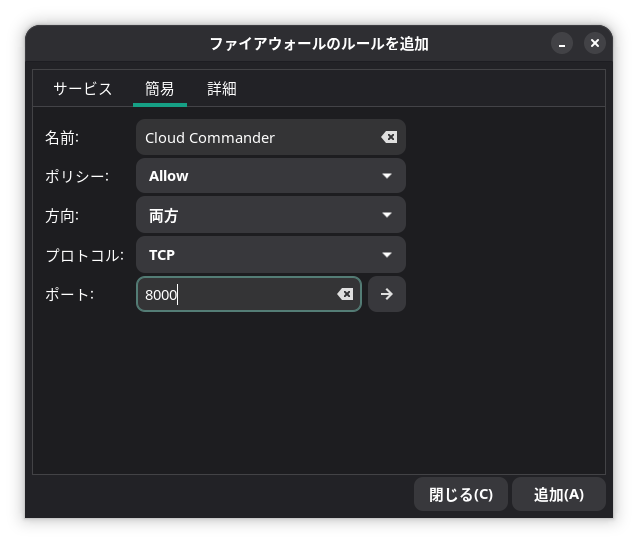
Task: Minimize the firewall rule dialog
Action: (x=562, y=43)
